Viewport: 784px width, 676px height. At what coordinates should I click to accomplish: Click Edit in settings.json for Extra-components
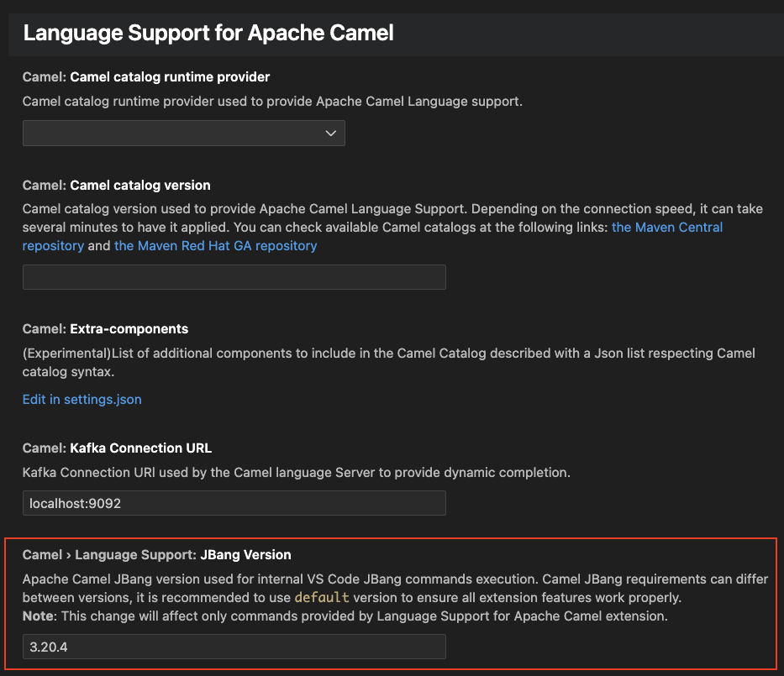coord(82,399)
